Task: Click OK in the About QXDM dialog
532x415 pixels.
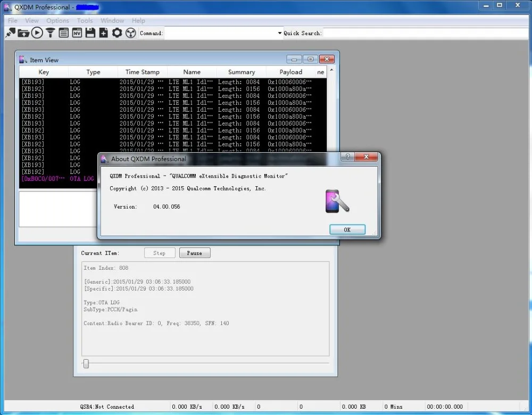Action: pyautogui.click(x=347, y=229)
